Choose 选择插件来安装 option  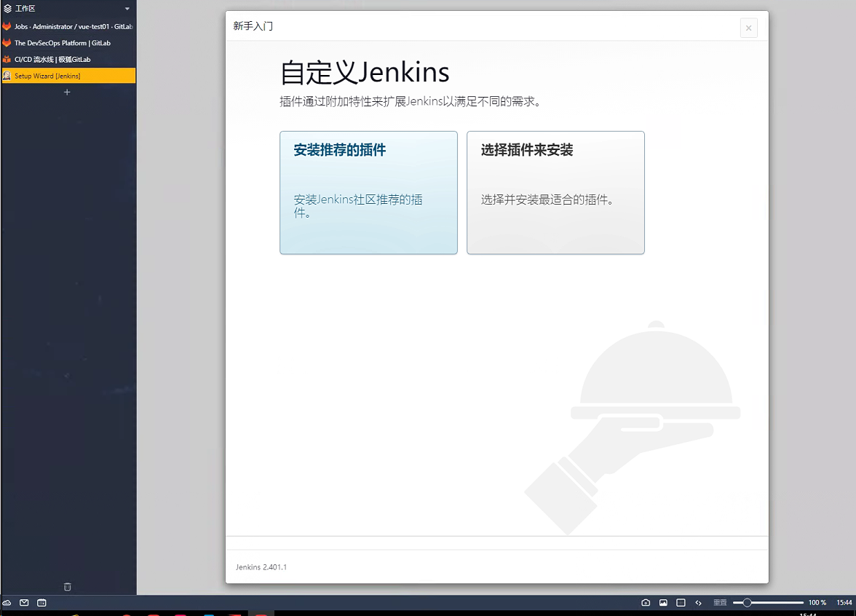pyautogui.click(x=556, y=192)
